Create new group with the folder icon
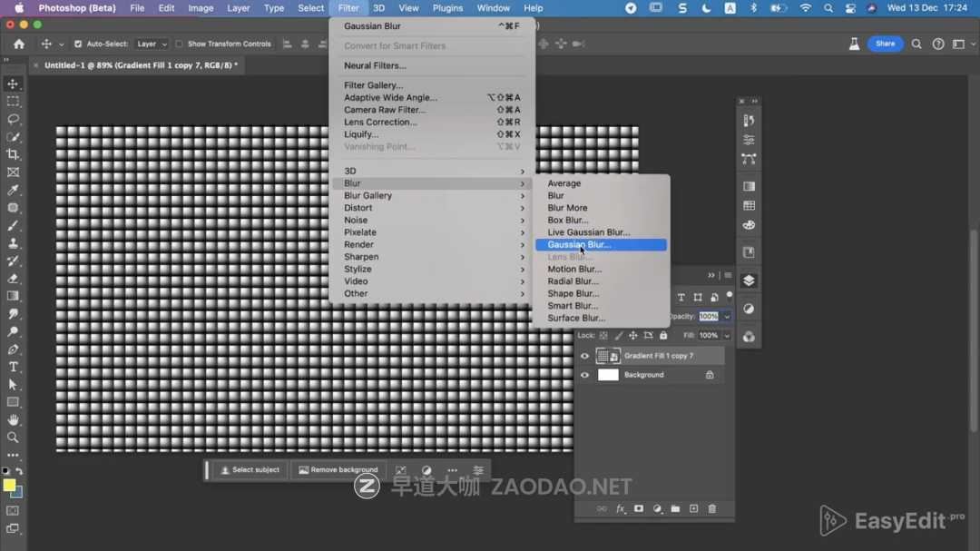Viewport: 980px width, 551px height. point(675,509)
